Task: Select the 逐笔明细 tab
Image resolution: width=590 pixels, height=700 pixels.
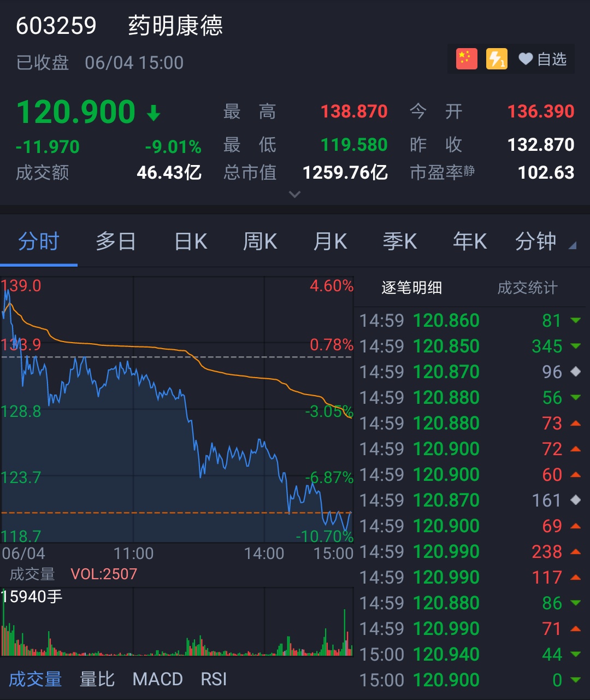Action: (x=412, y=288)
